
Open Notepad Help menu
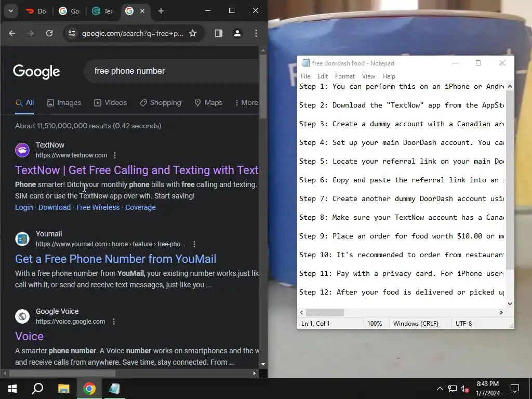(x=389, y=76)
